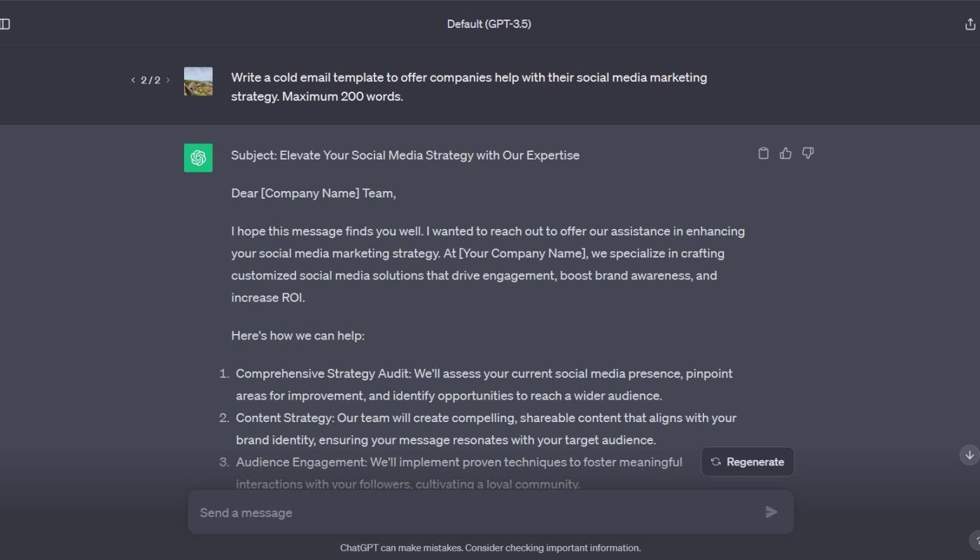
Task: Go to previous prompt version arrow
Action: click(133, 80)
